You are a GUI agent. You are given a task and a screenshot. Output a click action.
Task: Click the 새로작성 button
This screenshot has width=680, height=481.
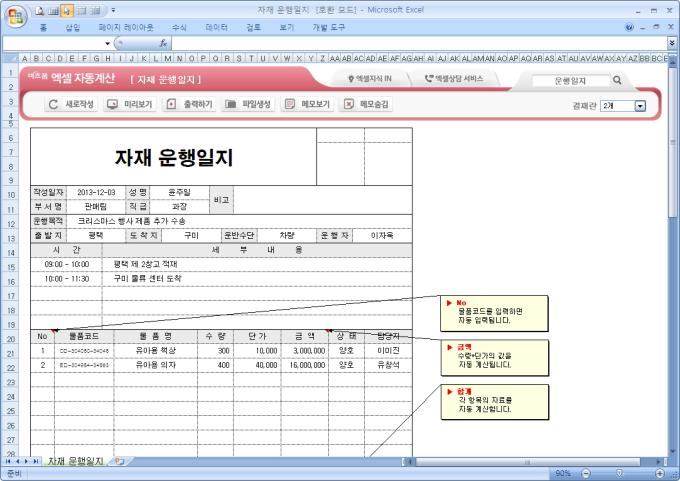pos(71,104)
